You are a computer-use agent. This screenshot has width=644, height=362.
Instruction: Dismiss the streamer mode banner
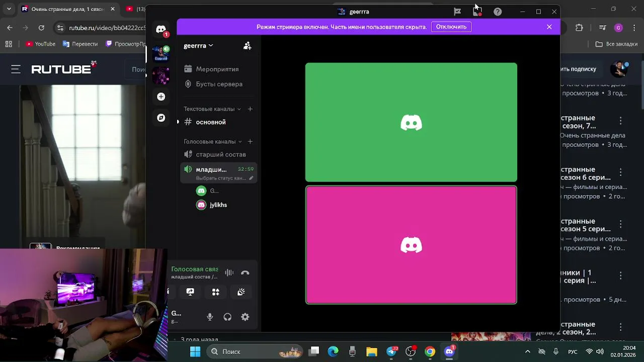pos(549,27)
